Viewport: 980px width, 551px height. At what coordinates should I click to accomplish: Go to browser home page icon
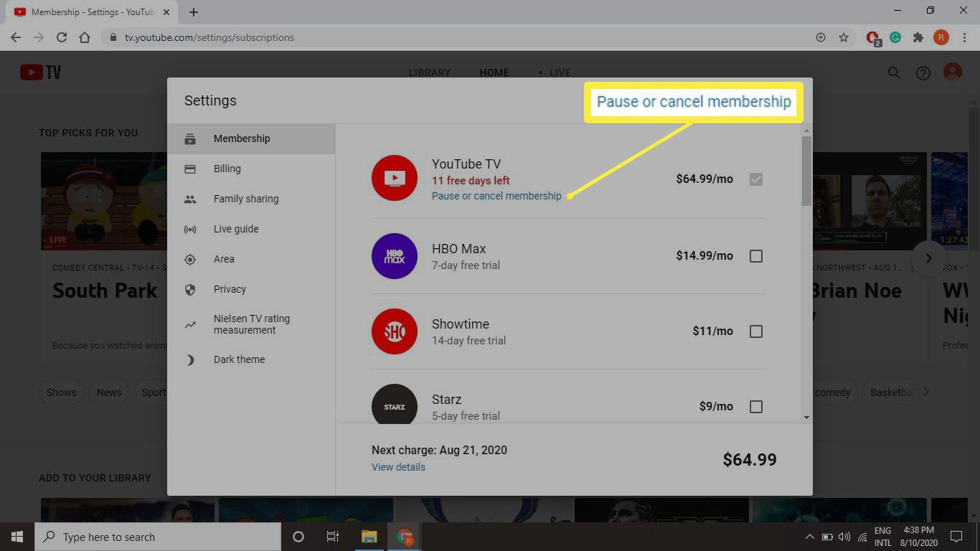[x=85, y=37]
